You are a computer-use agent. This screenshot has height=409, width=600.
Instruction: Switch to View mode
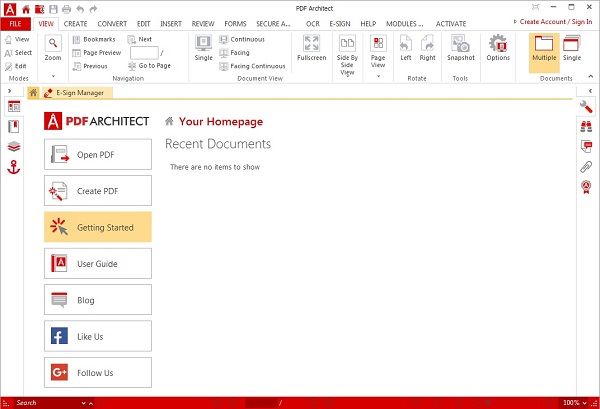coord(17,39)
